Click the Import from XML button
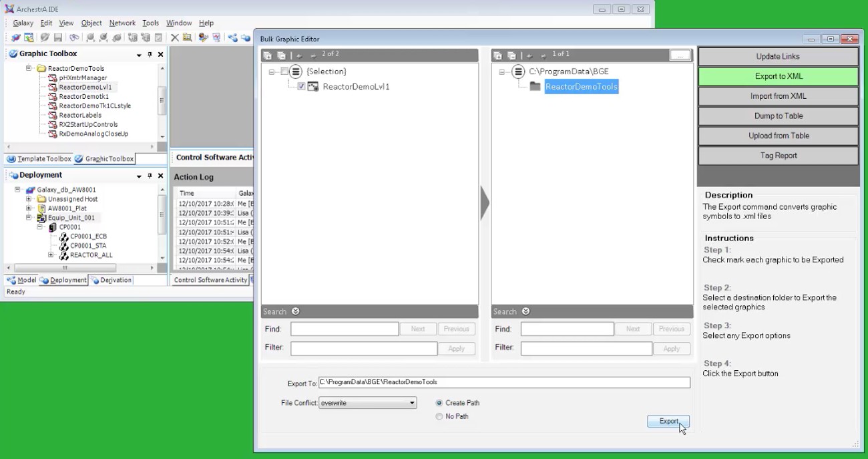The width and height of the screenshot is (868, 459). (x=778, y=96)
